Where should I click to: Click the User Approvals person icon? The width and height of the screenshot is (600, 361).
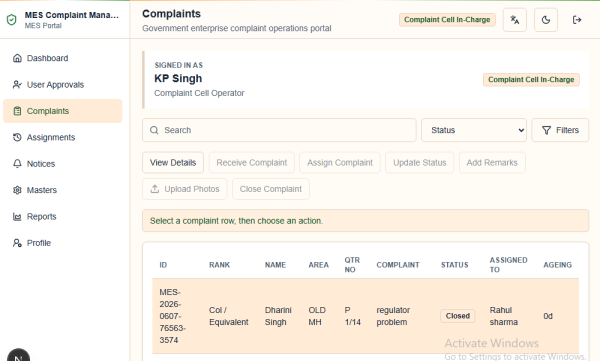(17, 85)
